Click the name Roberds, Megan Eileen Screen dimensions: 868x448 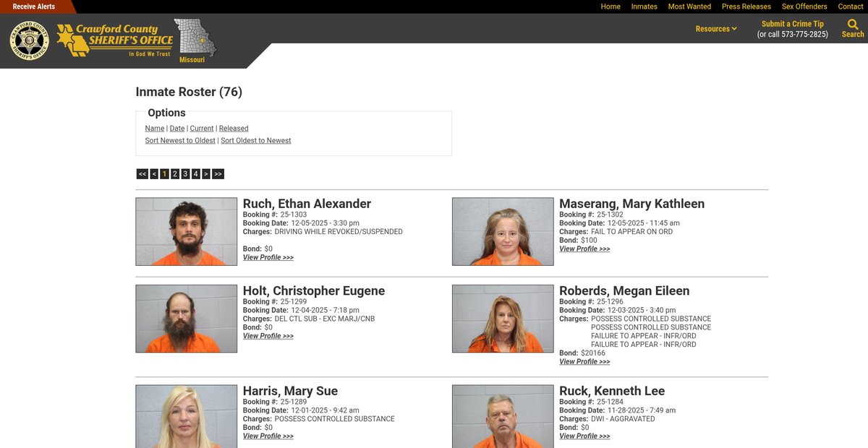(624, 290)
